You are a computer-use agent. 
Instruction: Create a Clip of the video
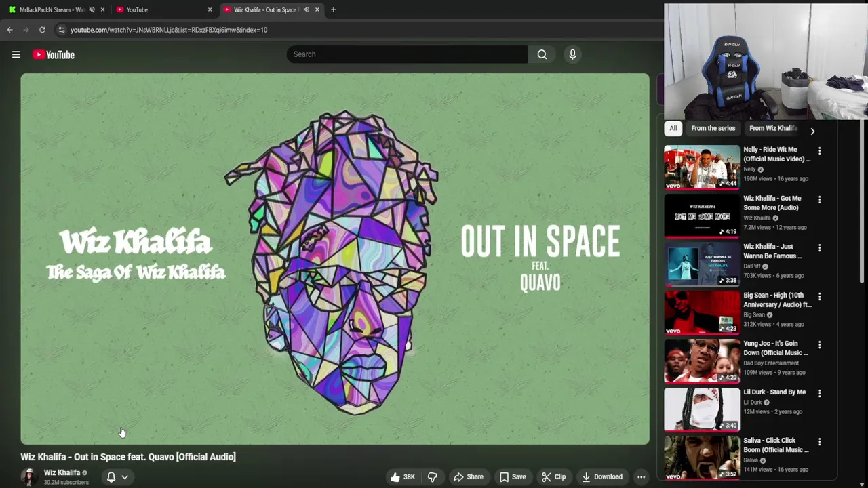point(553,477)
